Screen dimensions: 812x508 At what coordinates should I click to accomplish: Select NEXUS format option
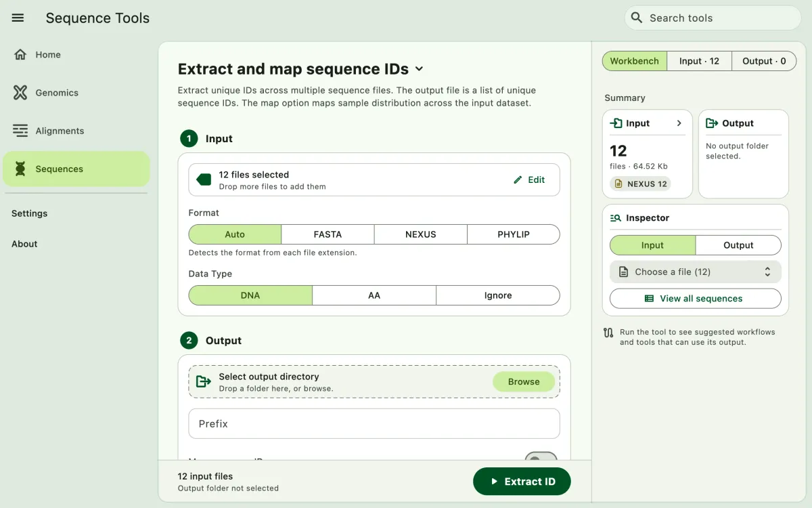point(421,234)
